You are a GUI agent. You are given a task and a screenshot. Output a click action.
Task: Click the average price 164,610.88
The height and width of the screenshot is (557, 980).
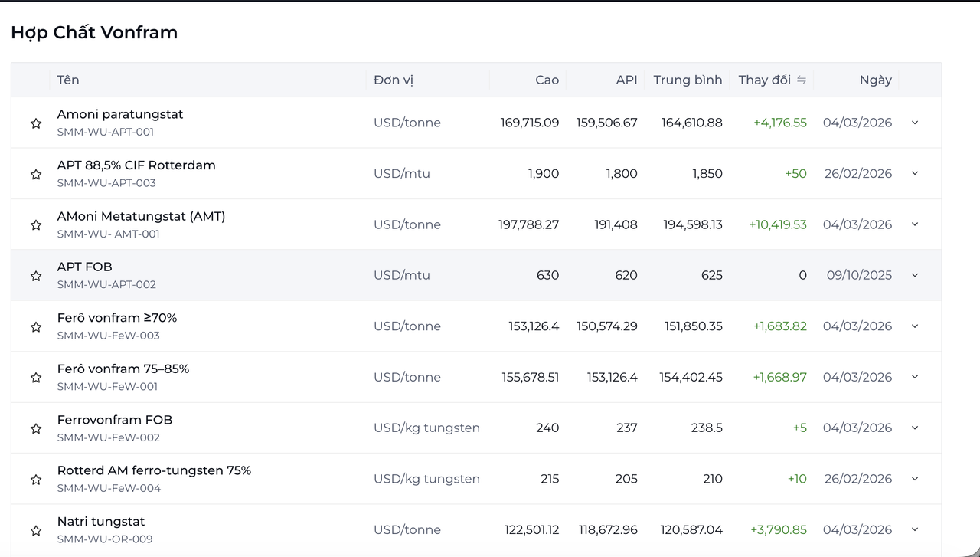coord(691,123)
